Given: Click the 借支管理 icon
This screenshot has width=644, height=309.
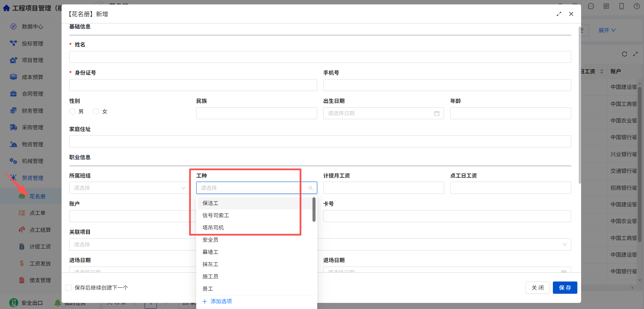Looking at the screenshot, I should (22, 280).
